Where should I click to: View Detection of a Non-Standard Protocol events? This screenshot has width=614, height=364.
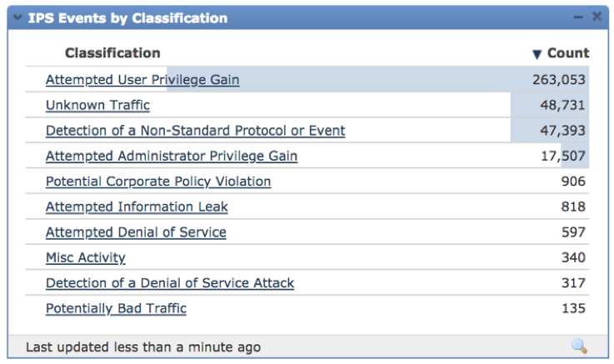195,131
